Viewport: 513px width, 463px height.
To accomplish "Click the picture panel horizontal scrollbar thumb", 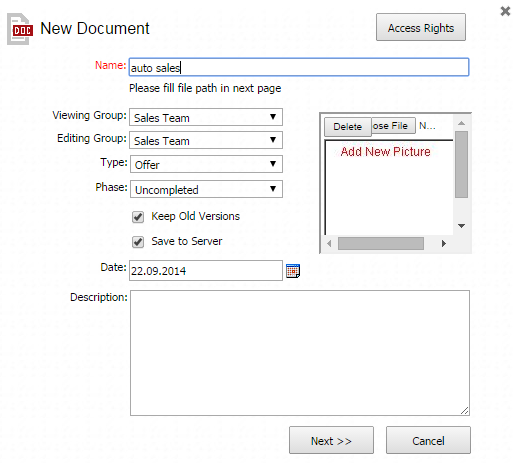I will tap(381, 244).
